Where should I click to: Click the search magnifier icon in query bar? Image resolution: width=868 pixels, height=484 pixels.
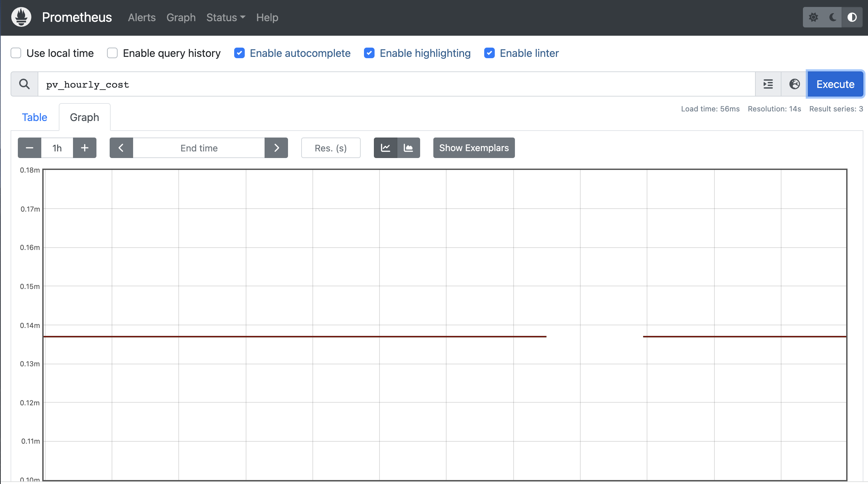pyautogui.click(x=24, y=84)
